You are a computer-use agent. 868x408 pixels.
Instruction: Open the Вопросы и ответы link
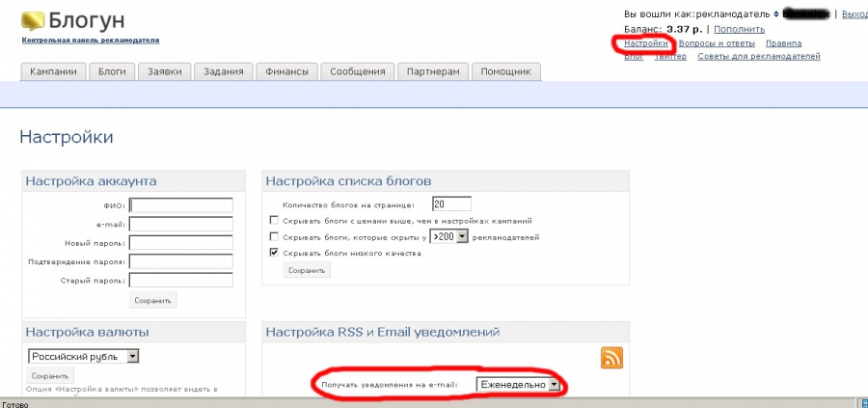(x=717, y=43)
